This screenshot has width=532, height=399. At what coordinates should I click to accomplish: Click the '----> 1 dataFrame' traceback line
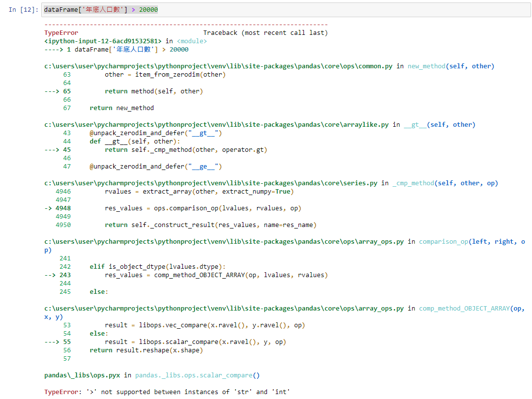click(117, 50)
